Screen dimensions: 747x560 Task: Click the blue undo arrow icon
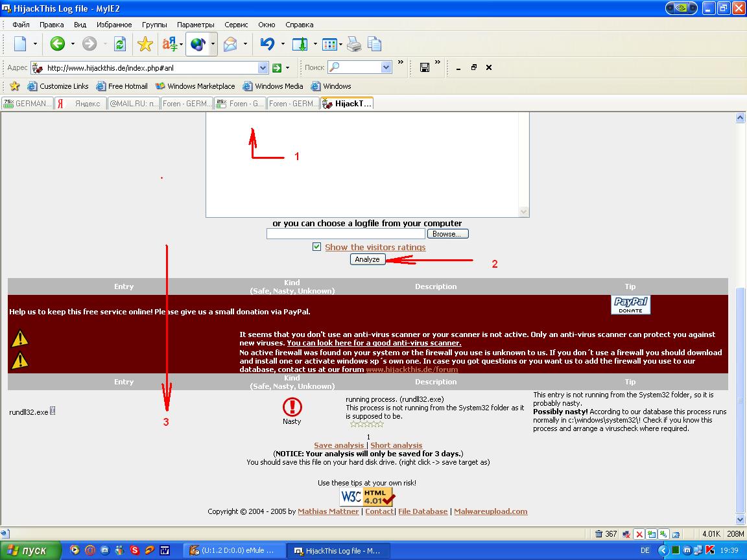pos(267,44)
